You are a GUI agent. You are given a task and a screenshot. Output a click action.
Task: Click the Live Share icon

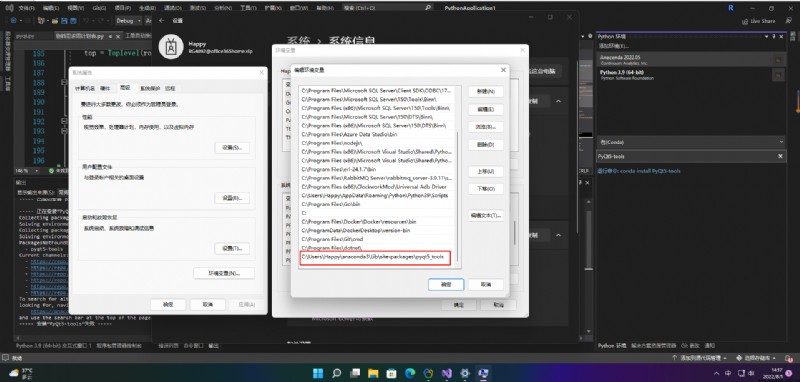745,21
